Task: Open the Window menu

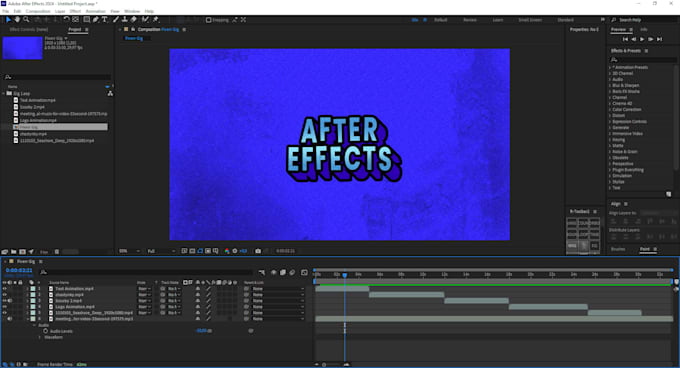Action: (132, 11)
